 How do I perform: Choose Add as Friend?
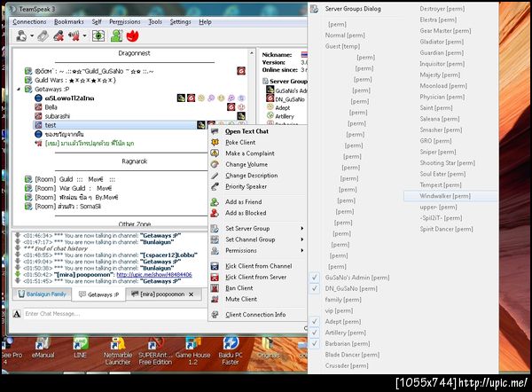click(x=257, y=202)
